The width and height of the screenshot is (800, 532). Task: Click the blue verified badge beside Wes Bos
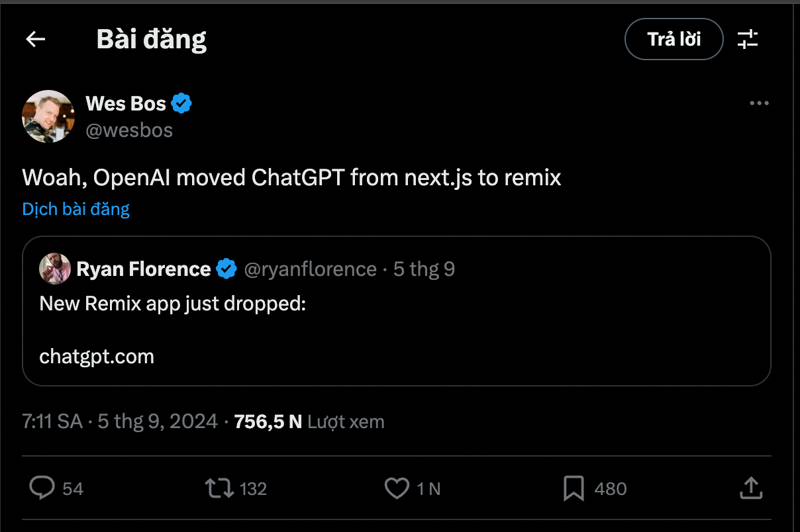coord(181,104)
